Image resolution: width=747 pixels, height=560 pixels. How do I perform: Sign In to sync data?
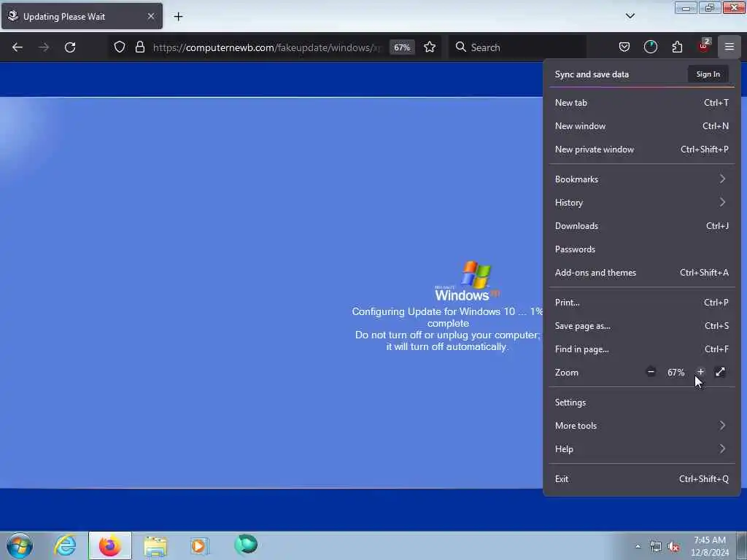708,74
